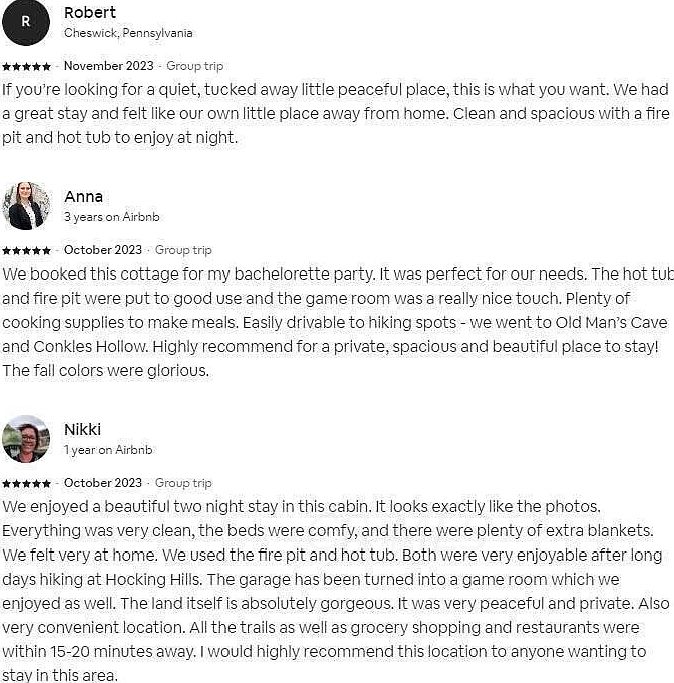Screen dimensions: 674x683
Task: Open the reviewer name Anna
Action: [84, 197]
